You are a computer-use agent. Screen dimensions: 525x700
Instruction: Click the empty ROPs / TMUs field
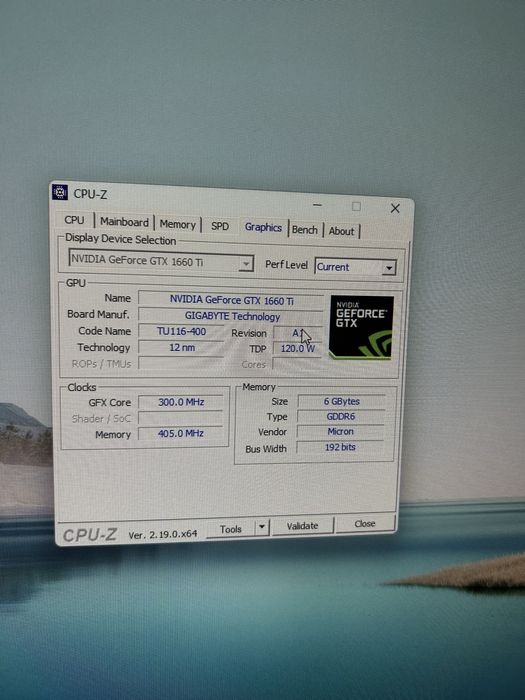tap(181, 363)
